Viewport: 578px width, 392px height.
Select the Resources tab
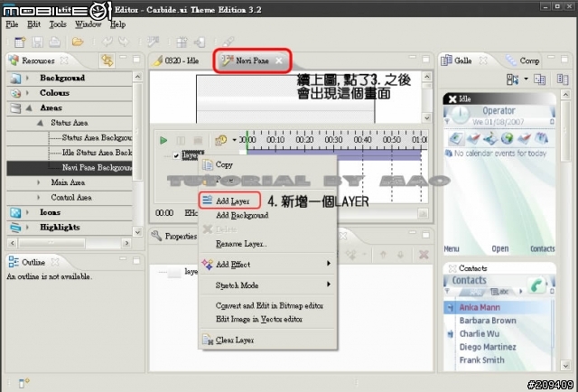point(38,61)
